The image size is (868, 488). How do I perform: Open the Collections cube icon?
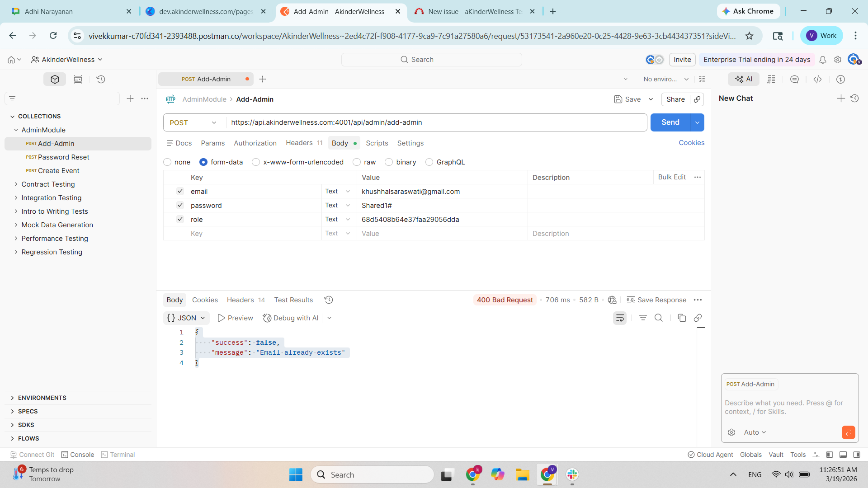pos(55,79)
